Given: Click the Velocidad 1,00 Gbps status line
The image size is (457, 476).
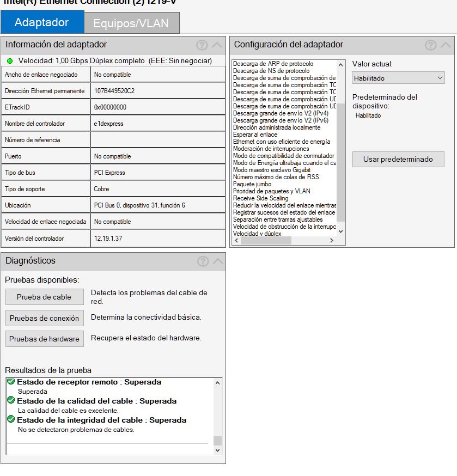Looking at the screenshot, I should tap(115, 60).
